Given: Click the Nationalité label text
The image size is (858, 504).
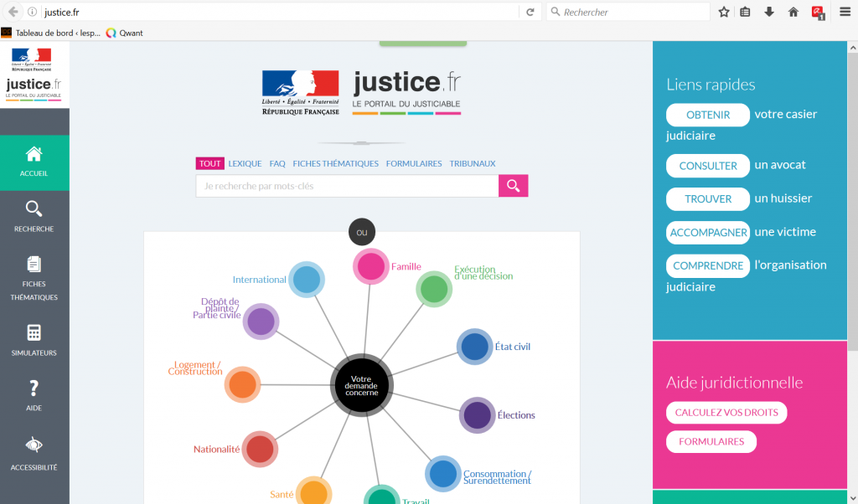Looking at the screenshot, I should tap(217, 450).
